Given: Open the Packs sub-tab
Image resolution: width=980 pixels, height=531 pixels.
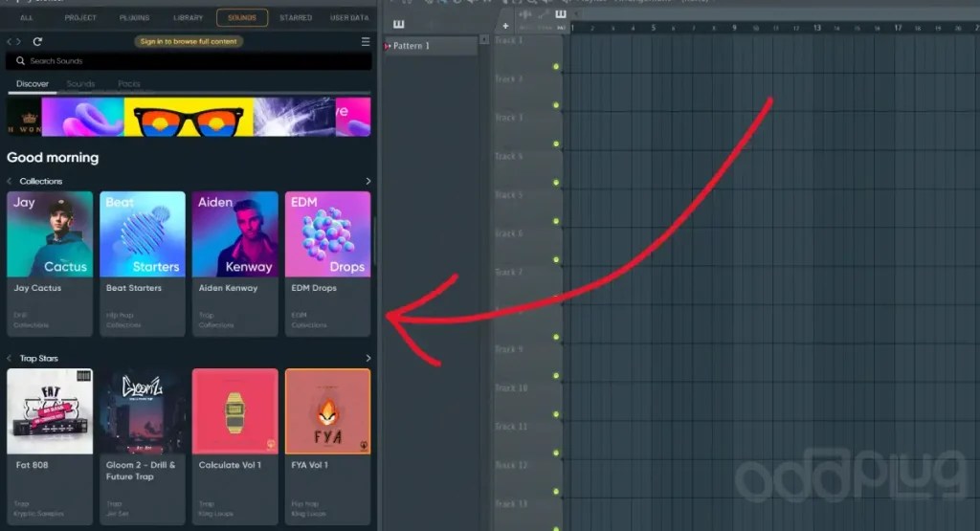Looking at the screenshot, I should coord(129,83).
